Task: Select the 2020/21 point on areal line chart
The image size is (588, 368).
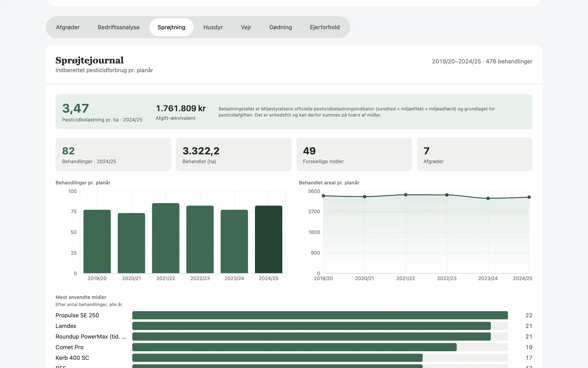Action: tap(364, 197)
